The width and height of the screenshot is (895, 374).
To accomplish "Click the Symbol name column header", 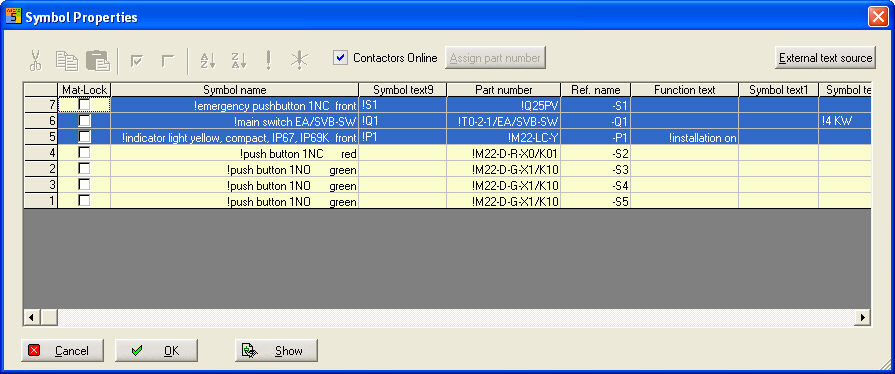I will 235,90.
